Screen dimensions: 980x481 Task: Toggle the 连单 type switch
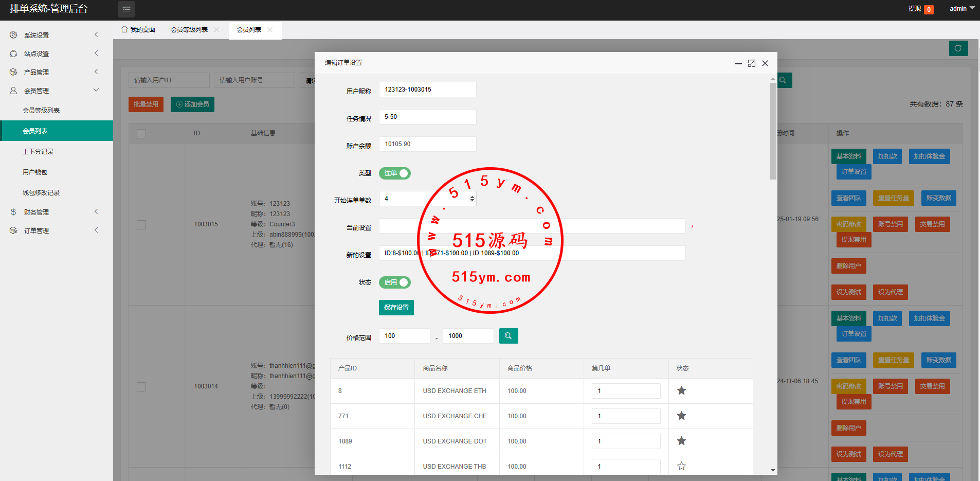pos(394,173)
